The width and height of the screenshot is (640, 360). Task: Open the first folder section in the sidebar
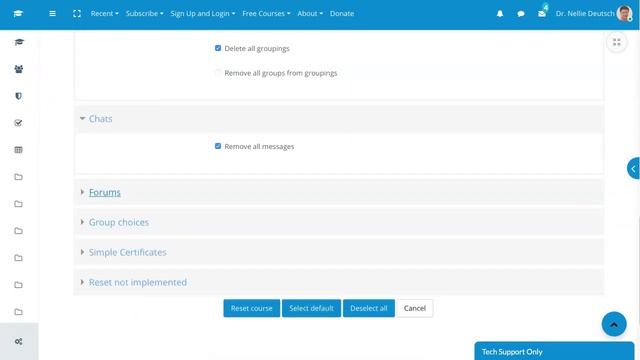18,177
